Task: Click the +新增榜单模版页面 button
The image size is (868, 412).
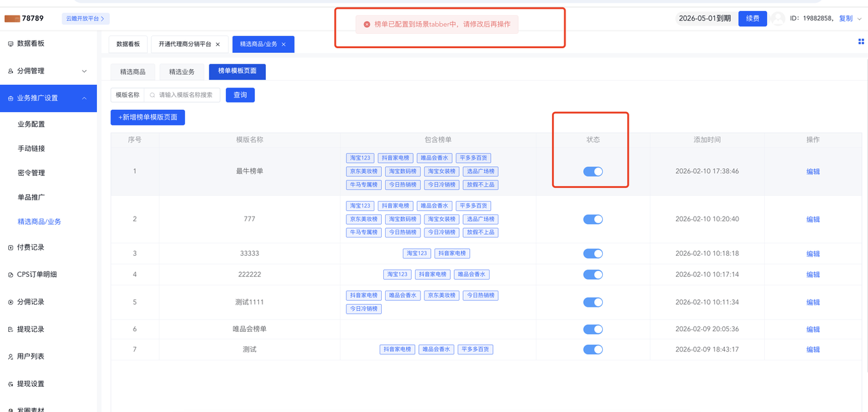Action: [x=148, y=117]
